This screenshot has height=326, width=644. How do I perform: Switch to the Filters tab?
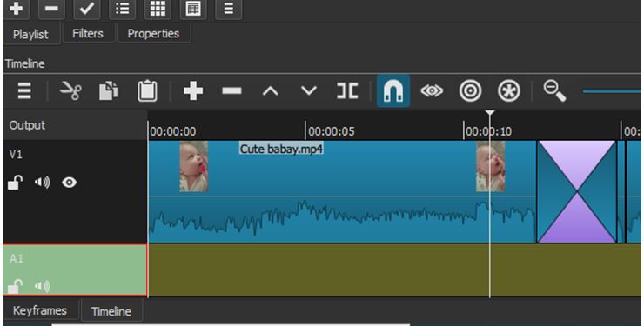pyautogui.click(x=88, y=34)
